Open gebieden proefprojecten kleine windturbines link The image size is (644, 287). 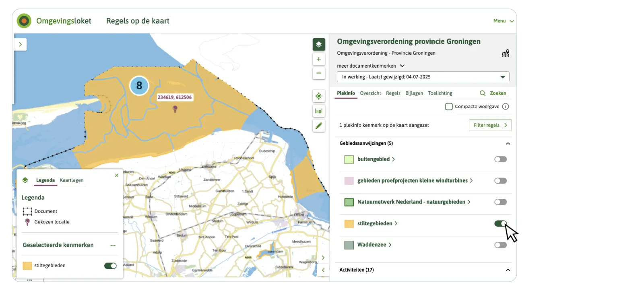coord(415,181)
